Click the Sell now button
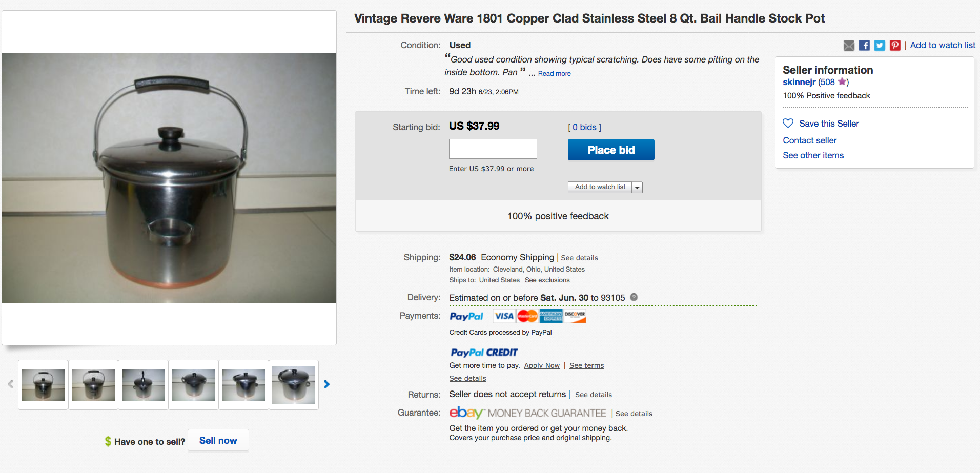The height and width of the screenshot is (473, 980). click(x=218, y=440)
